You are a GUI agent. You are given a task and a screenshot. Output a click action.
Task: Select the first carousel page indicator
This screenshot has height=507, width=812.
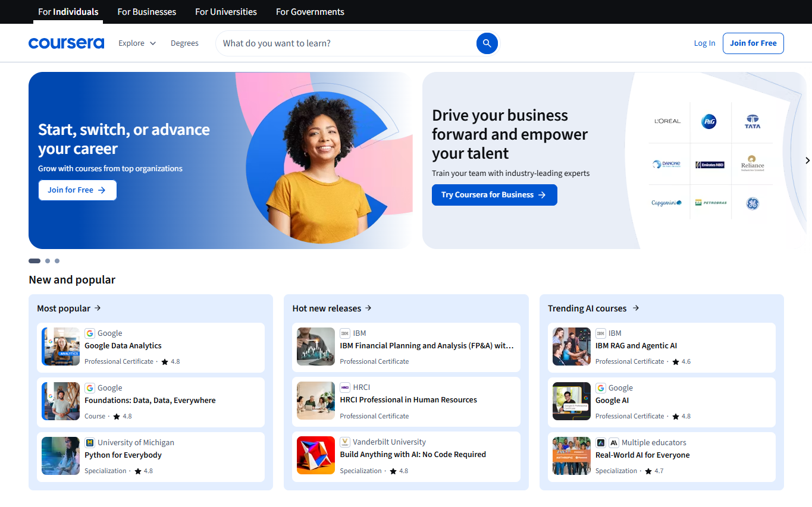pos(35,261)
